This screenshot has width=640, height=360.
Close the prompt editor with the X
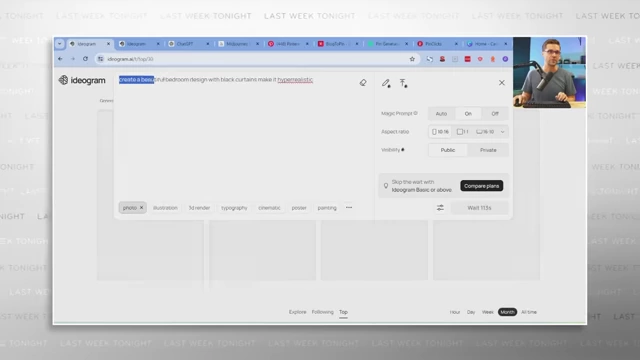(502, 83)
